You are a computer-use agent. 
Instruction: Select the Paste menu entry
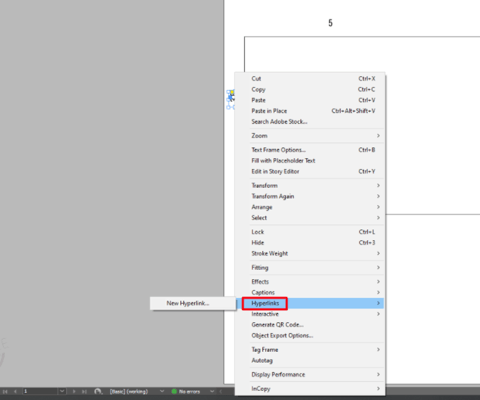(x=310, y=100)
